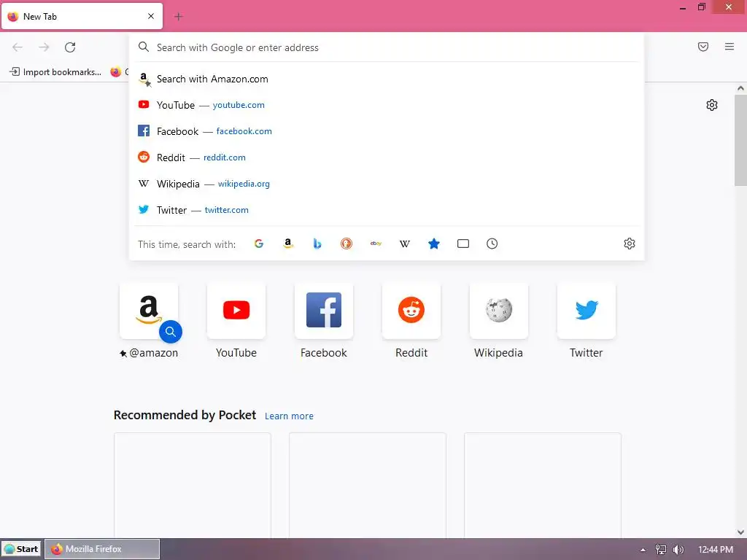Open the Save to Pocket icon
The image size is (747, 560).
703,47
